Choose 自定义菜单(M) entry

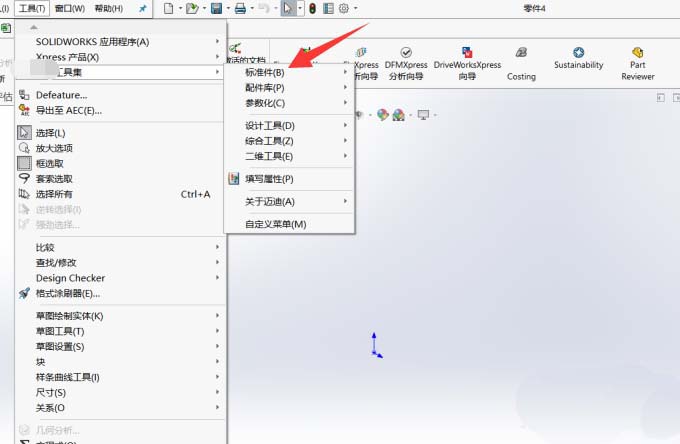289,224
